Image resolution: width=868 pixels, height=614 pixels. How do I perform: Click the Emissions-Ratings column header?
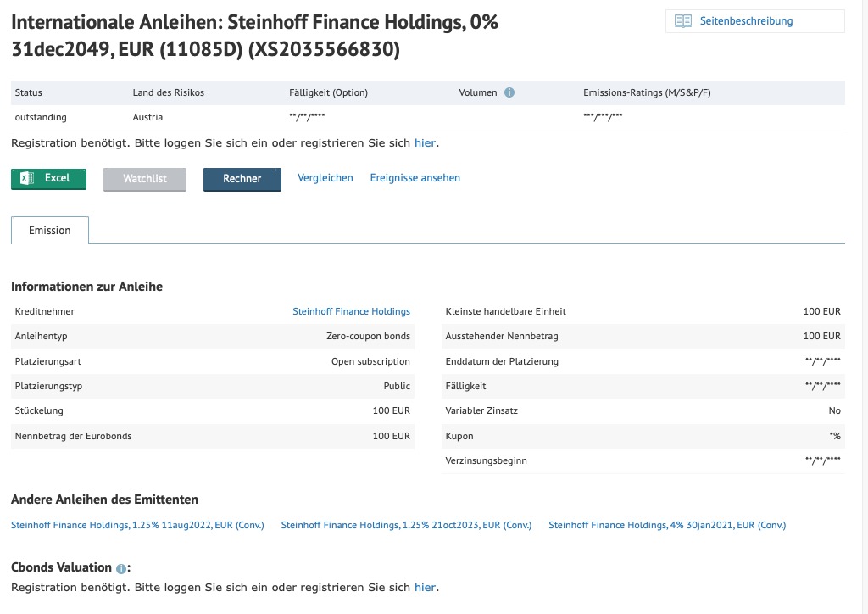click(647, 92)
